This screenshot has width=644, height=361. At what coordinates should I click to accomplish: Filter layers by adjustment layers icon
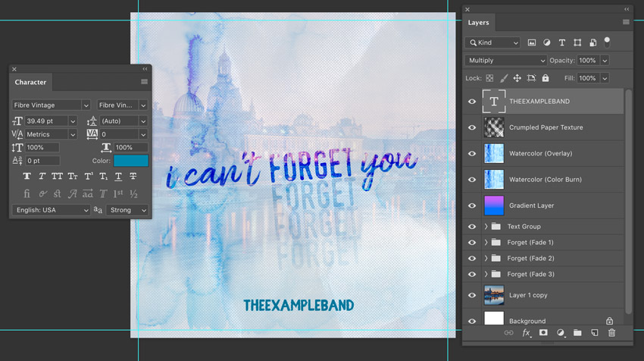click(x=547, y=42)
